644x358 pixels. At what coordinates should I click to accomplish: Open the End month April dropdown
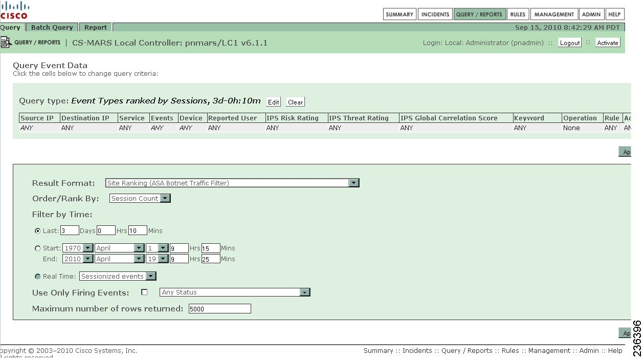pyautogui.click(x=120, y=259)
